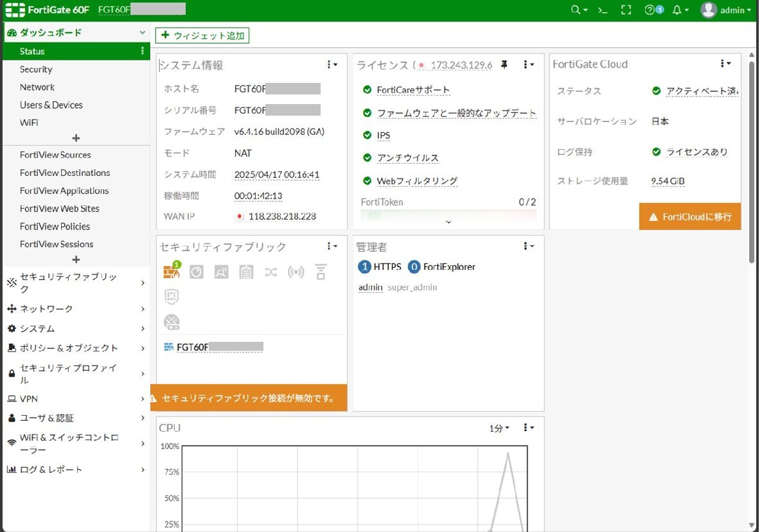The width and height of the screenshot is (771, 532).
Task: Open FortiGate Cloud widget options menu
Action: (725, 64)
